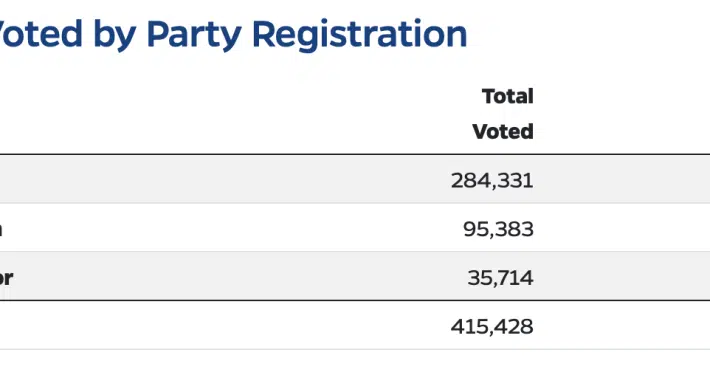Click the Voted by Party Registration heading
Viewport: 710px width, 375px height.
[233, 34]
